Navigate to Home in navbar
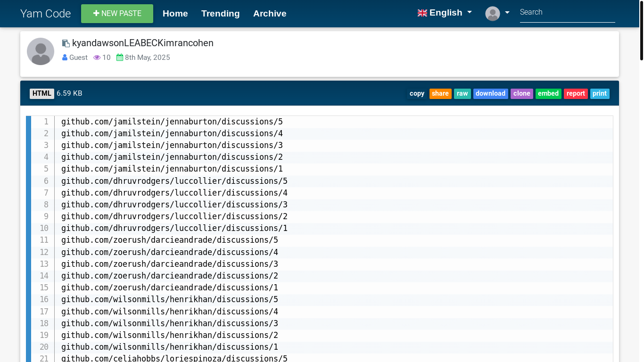 click(175, 14)
